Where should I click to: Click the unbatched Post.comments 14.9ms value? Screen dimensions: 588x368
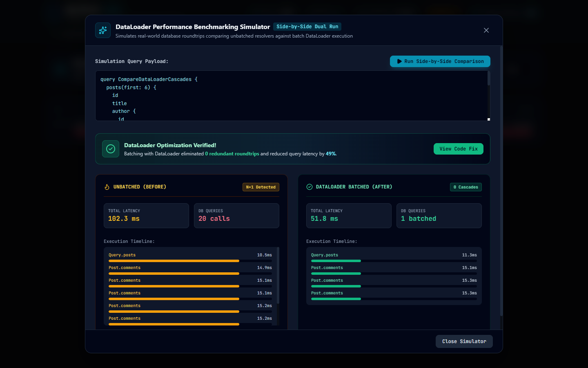tap(265, 268)
